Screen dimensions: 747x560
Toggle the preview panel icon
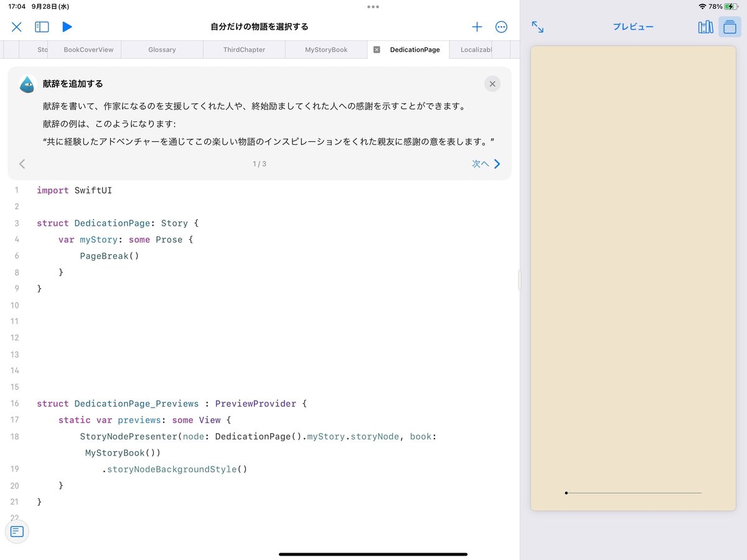point(730,27)
